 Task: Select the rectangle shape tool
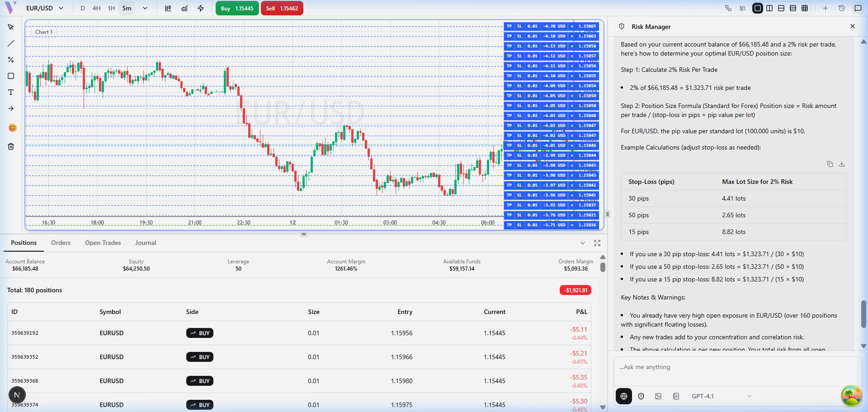point(11,76)
